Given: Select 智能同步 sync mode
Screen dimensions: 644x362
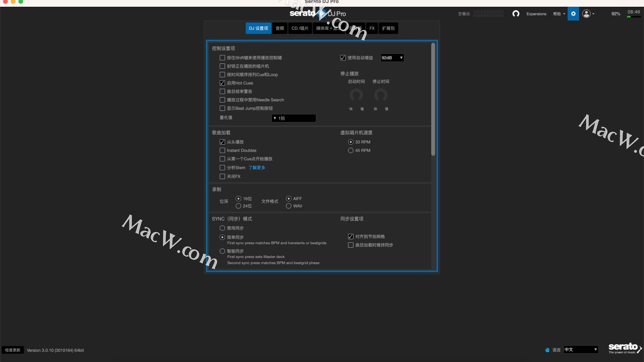Looking at the screenshot, I should [x=222, y=251].
